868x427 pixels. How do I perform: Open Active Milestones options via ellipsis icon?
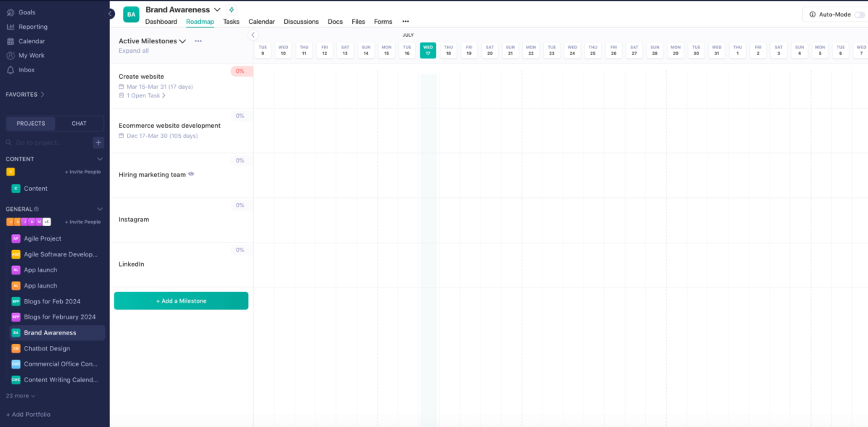[197, 41]
